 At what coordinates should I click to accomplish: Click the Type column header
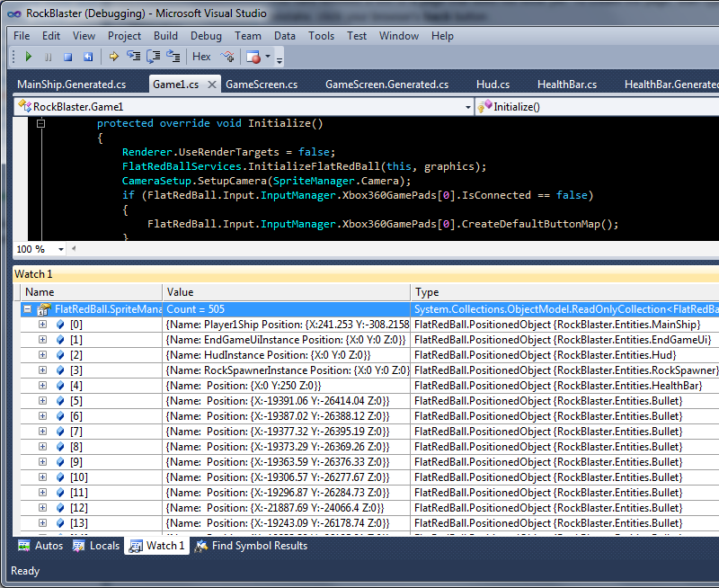point(565,292)
